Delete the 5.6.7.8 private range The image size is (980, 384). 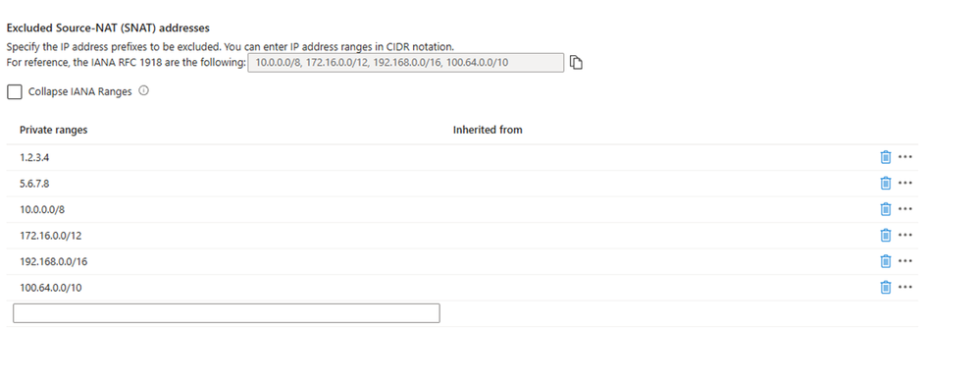tap(885, 184)
